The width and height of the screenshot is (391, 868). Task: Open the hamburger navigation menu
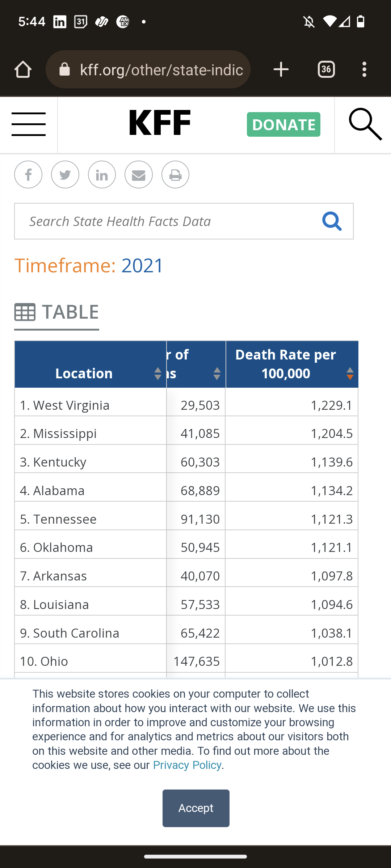tap(29, 124)
